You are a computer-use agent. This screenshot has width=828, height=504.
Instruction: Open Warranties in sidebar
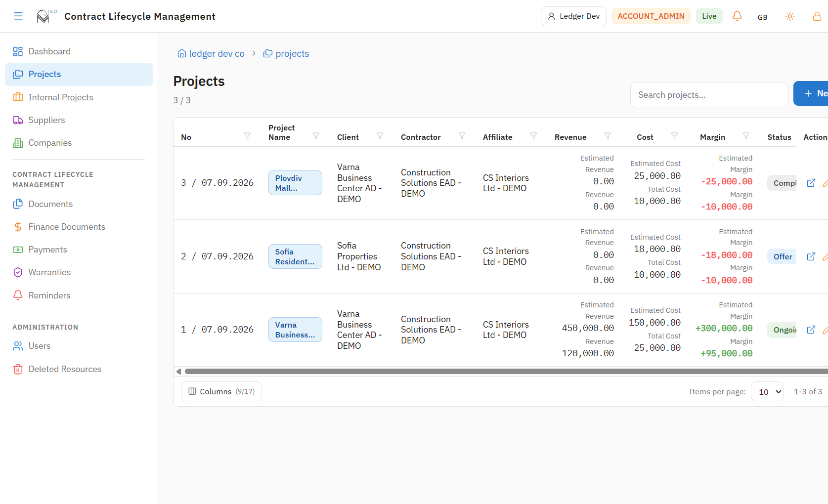click(79, 272)
